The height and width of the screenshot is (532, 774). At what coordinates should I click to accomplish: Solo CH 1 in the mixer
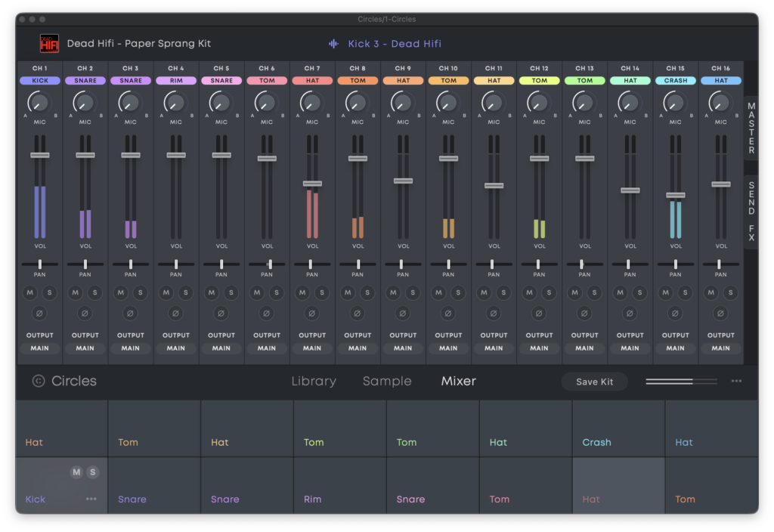(x=49, y=292)
